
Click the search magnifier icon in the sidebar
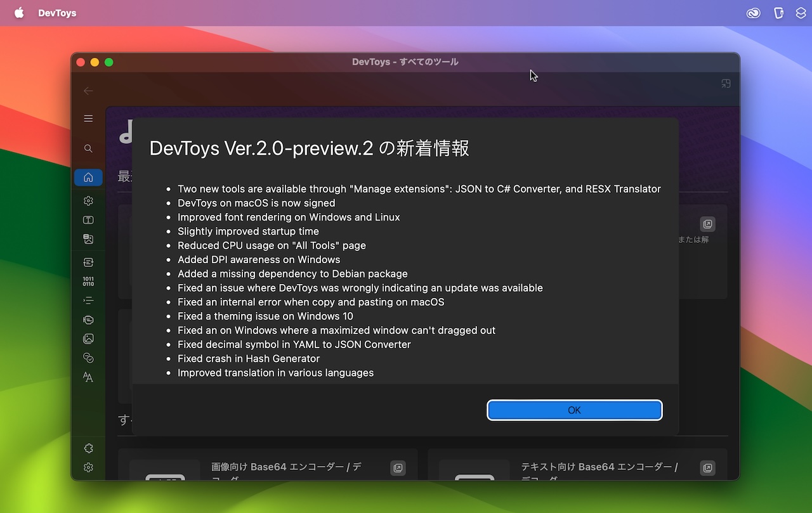88,148
